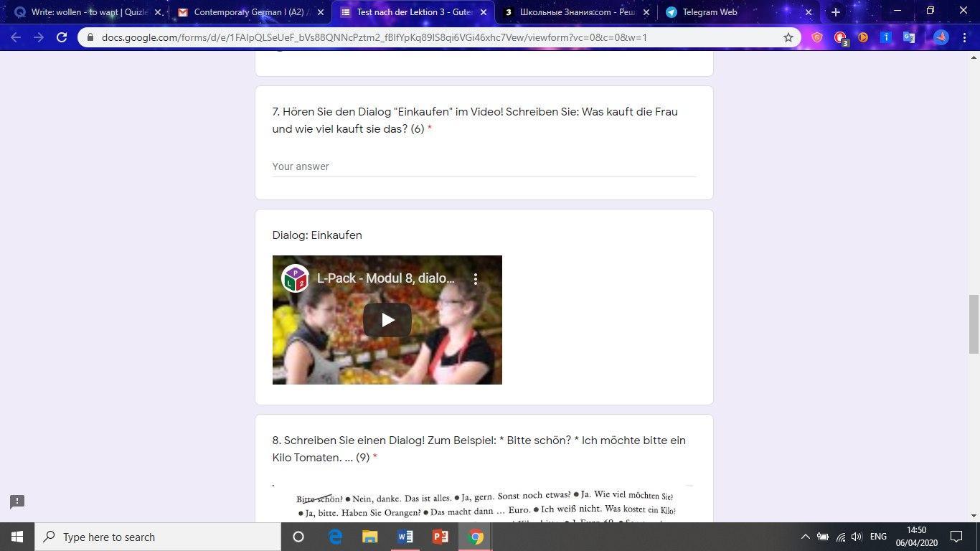
Task: Switch to the Gmail Contemporary German tab
Action: [x=250, y=12]
